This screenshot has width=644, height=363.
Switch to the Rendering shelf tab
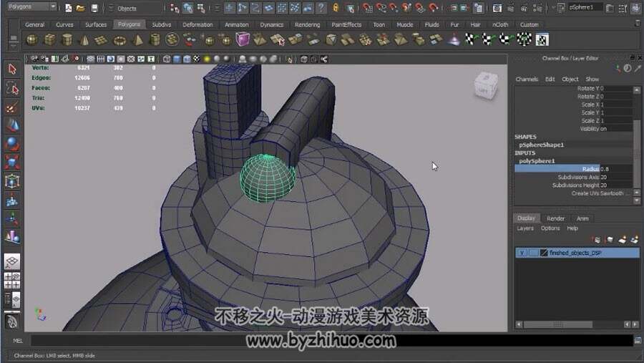pos(307,24)
